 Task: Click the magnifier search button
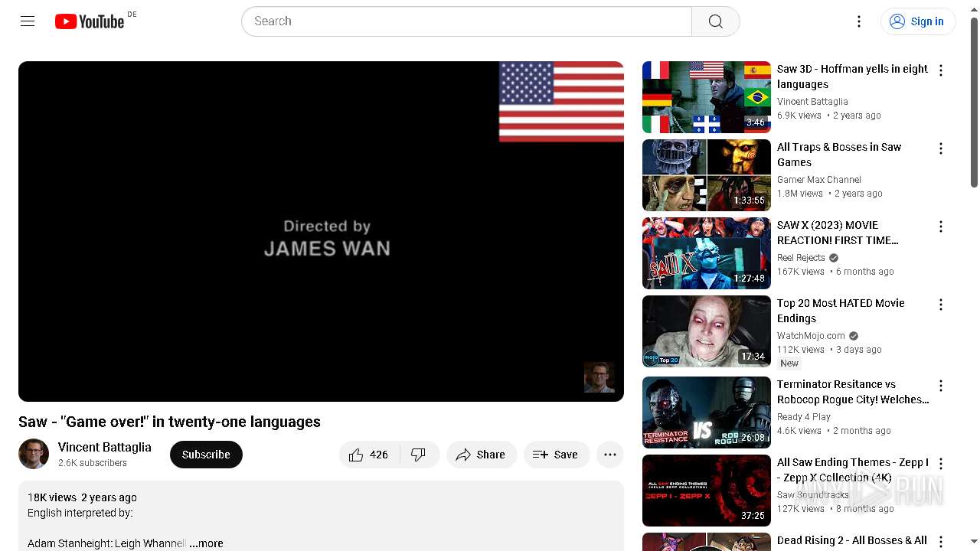[x=716, y=21]
